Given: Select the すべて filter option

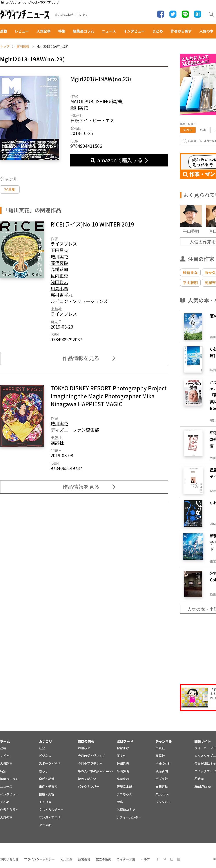Looking at the screenshot, I should pos(188,130).
